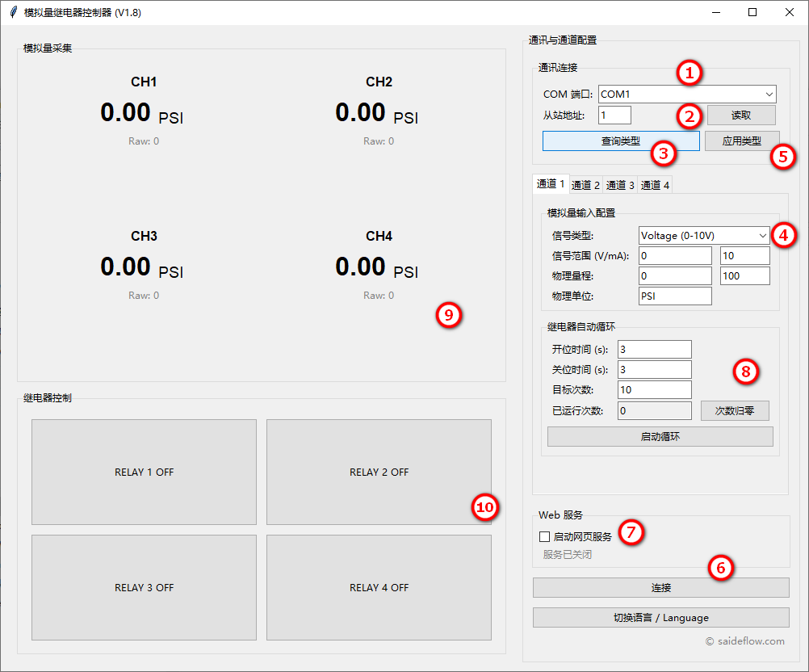Toggle RELAY 3 OFF relay

pos(144,587)
